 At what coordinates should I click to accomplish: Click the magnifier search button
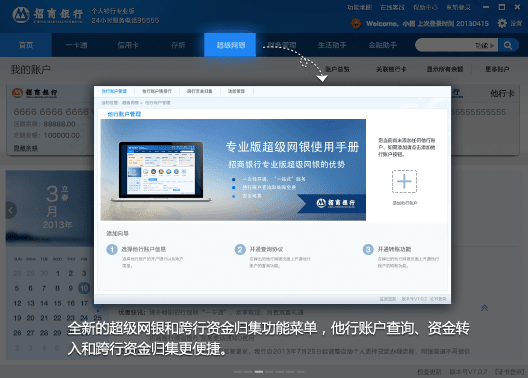click(x=508, y=45)
